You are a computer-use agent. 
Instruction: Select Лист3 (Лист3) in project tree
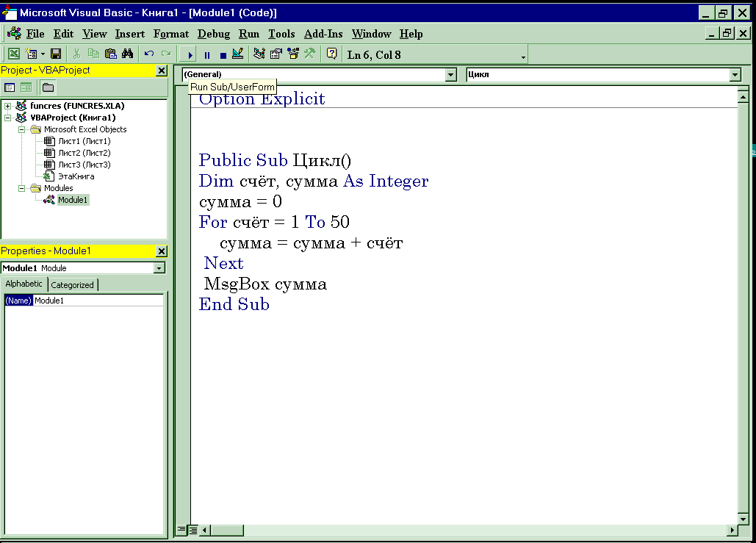84,165
